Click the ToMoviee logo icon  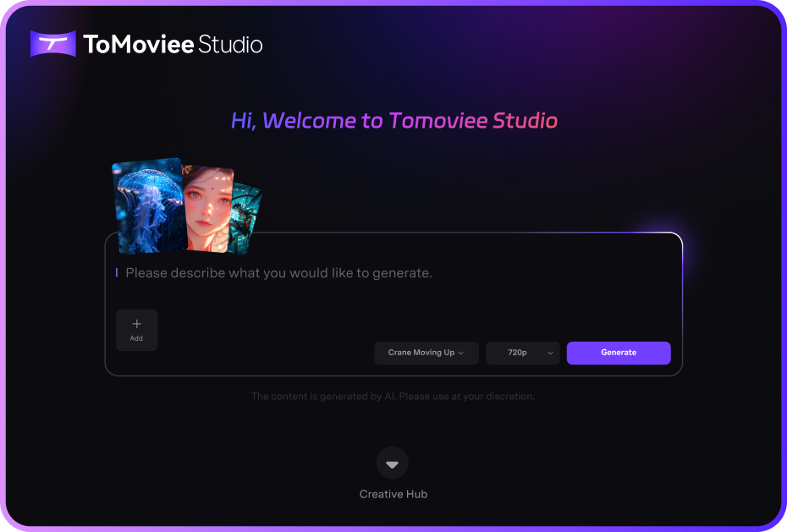tap(53, 44)
